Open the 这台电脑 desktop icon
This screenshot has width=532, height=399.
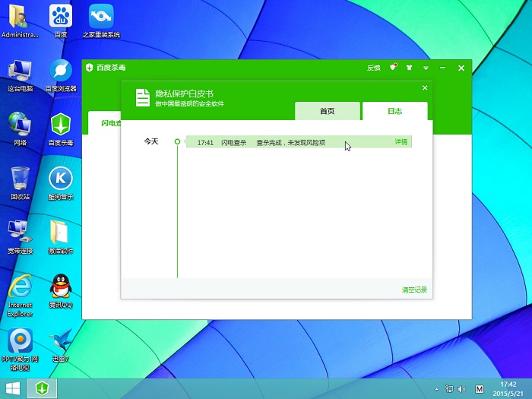pos(20,75)
